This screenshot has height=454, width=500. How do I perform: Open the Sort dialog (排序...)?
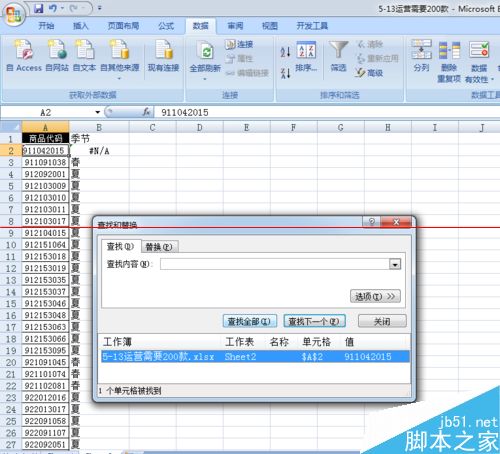[306, 57]
